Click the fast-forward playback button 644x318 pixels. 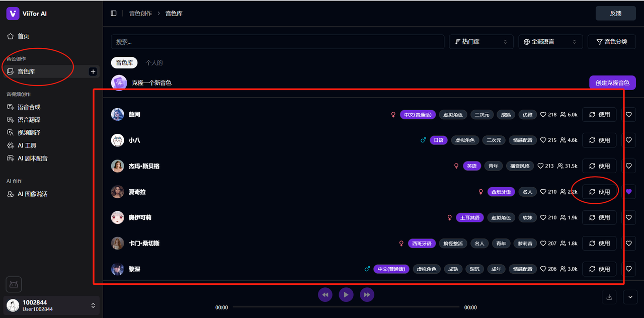click(x=367, y=294)
